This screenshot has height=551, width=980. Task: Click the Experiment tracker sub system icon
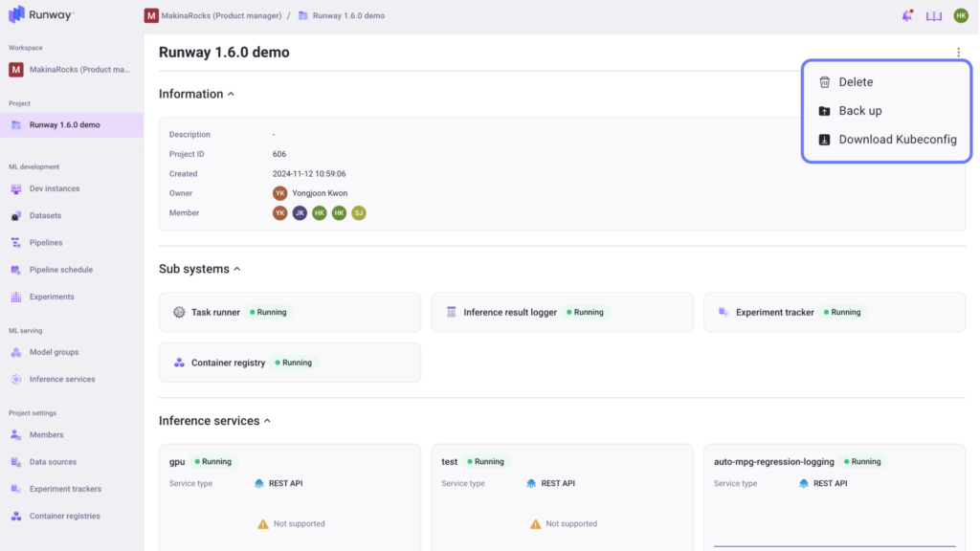click(x=724, y=312)
